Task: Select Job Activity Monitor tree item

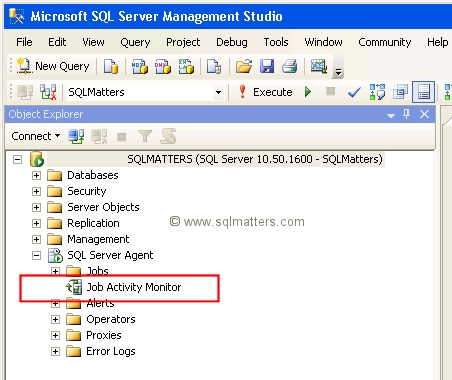Action: click(x=134, y=287)
